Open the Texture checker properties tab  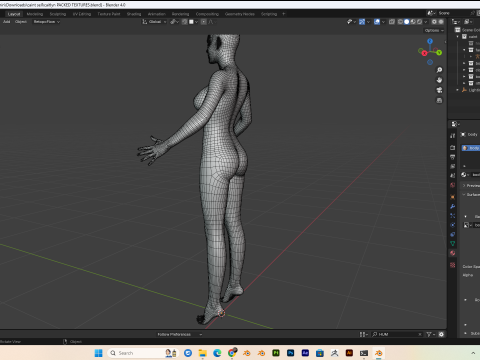(453, 265)
